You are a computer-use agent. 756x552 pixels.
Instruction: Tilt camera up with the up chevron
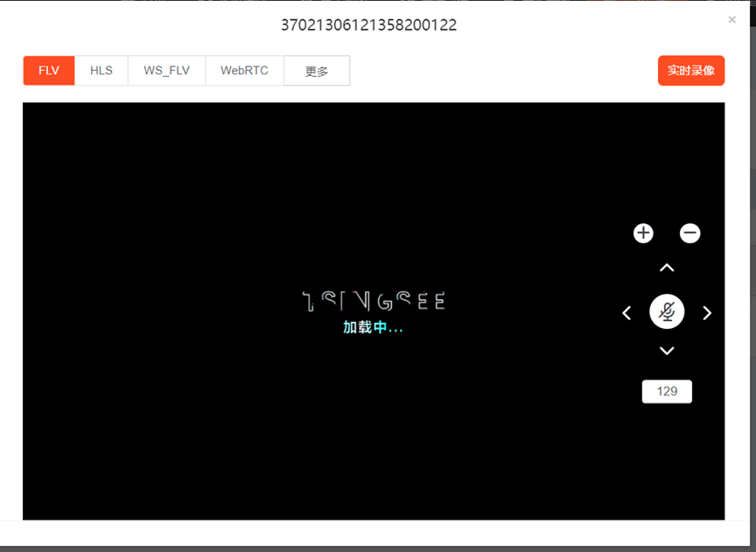click(667, 268)
